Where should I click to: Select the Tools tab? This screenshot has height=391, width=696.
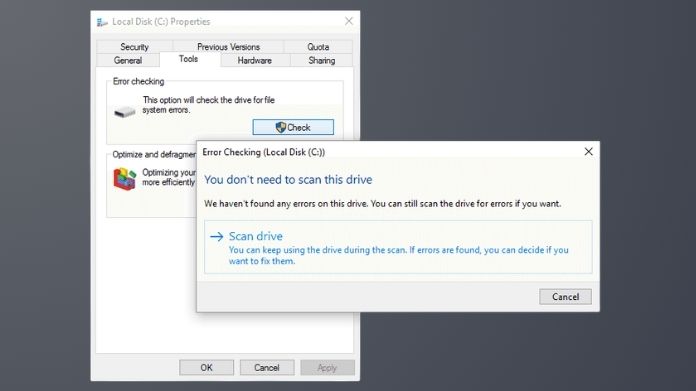pyautogui.click(x=189, y=59)
